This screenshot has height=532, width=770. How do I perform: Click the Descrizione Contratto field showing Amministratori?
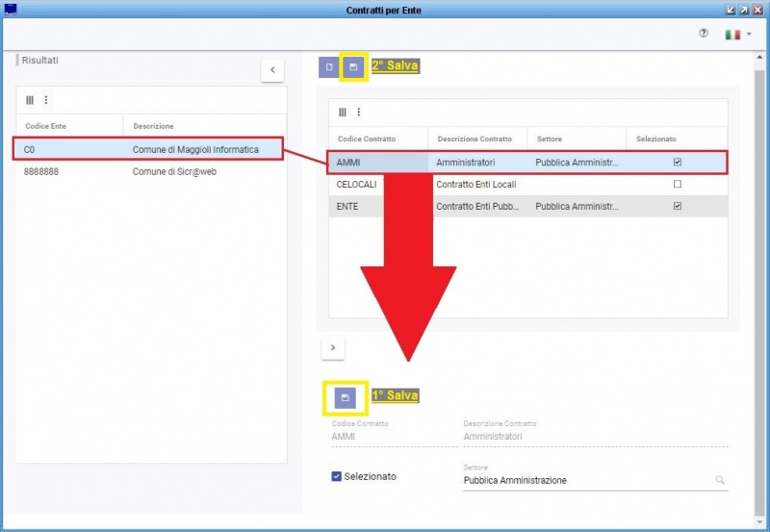tap(595, 437)
